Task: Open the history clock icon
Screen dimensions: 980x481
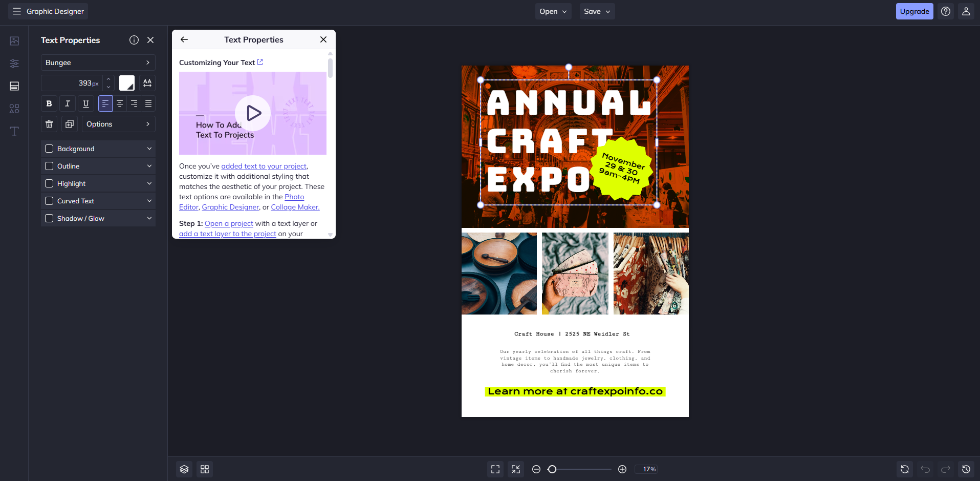Action: coord(966,469)
